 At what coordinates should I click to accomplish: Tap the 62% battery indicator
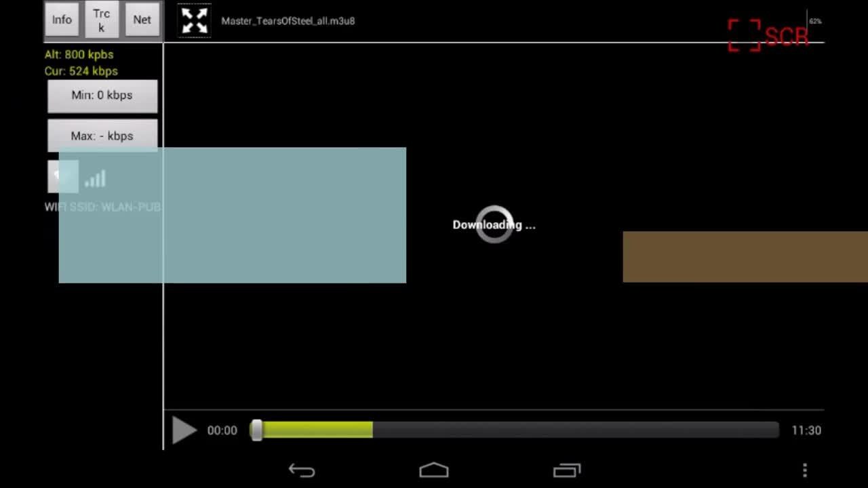click(x=814, y=21)
